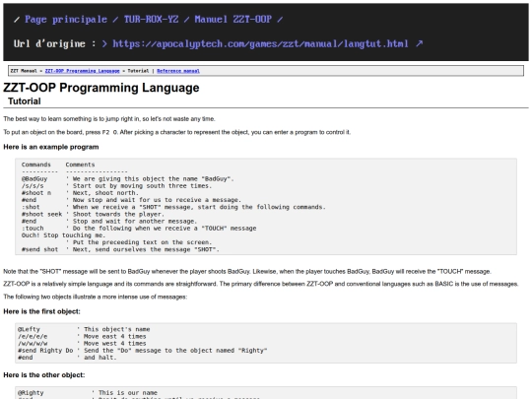Click the ZZT-OOP Programming Language main heading
Viewport: 532px width, 399px height.
point(101,88)
